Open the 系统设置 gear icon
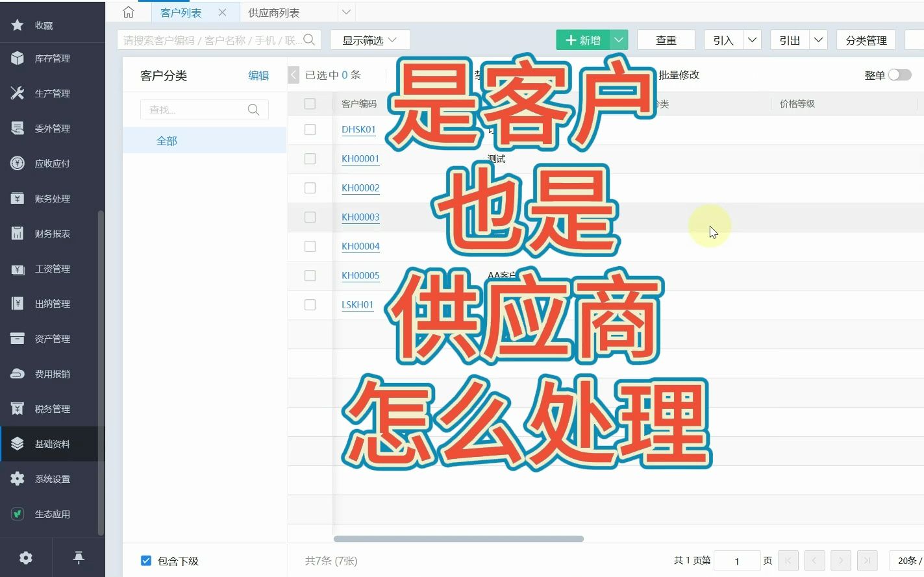This screenshot has width=924, height=577. (x=18, y=479)
